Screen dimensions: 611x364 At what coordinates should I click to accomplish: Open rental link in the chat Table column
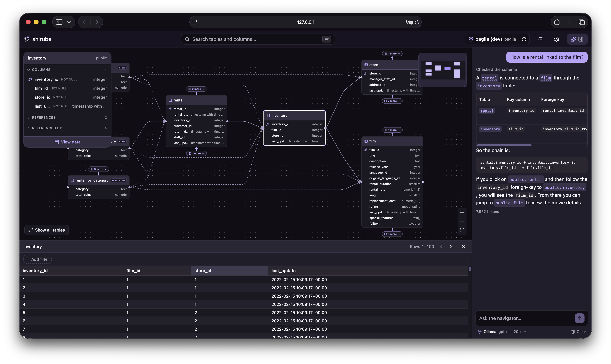point(487,111)
